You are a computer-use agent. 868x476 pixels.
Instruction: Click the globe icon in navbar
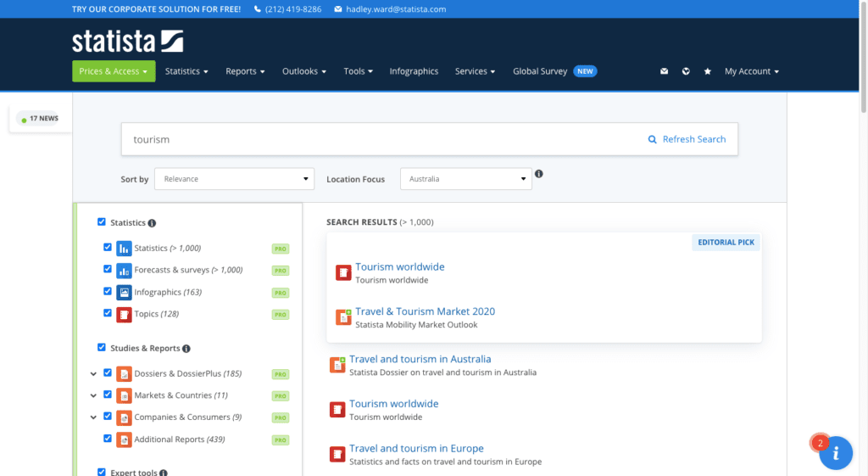[686, 71]
